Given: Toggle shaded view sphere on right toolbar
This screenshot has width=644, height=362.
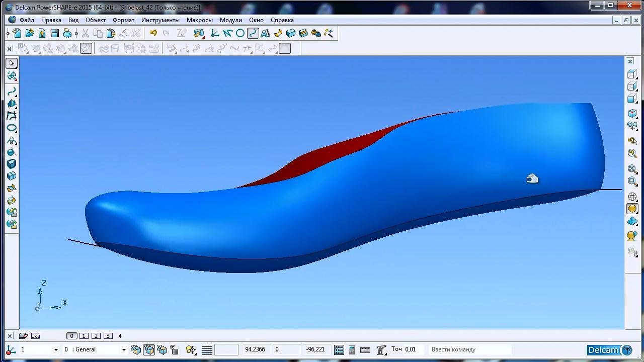Looking at the screenshot, I should click(x=632, y=209).
